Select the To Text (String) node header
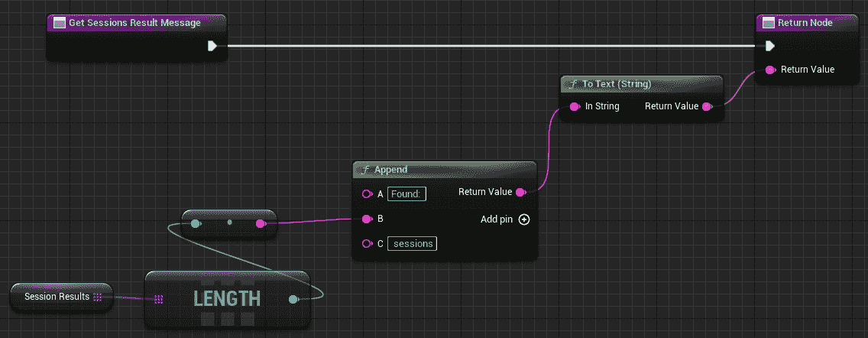Image resolution: width=868 pixels, height=338 pixels. [642, 84]
